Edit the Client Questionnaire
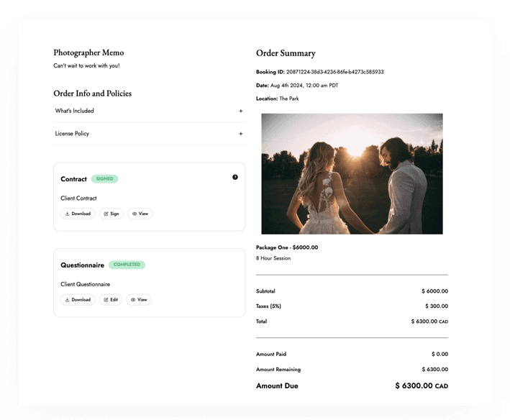Screen dimensions: 510x420 click(111, 300)
